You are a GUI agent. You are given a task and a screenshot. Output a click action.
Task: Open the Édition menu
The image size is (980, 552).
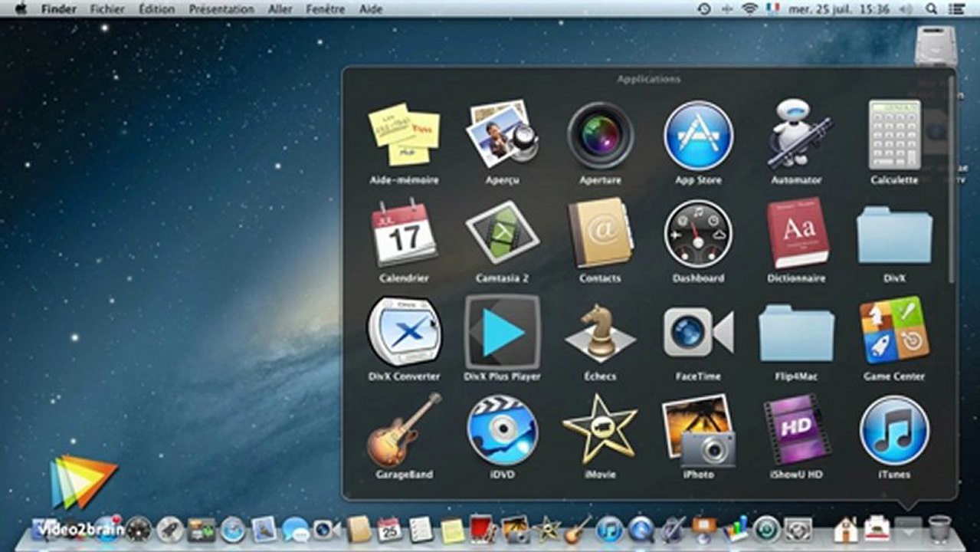point(157,9)
